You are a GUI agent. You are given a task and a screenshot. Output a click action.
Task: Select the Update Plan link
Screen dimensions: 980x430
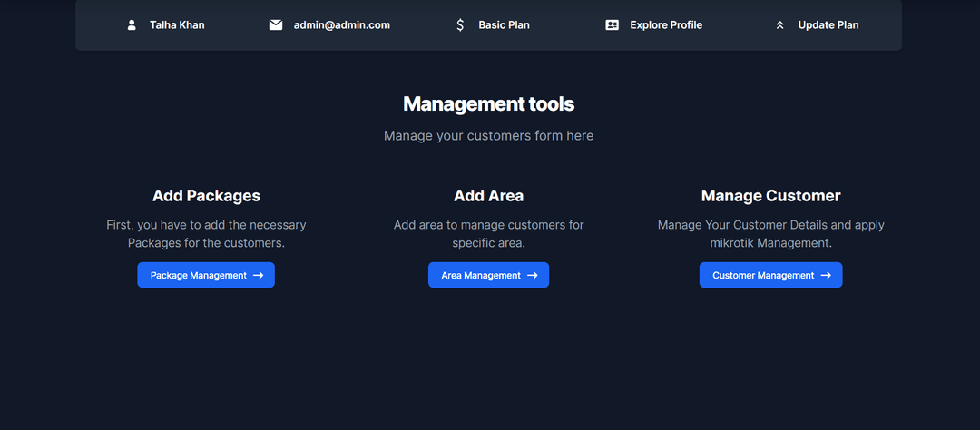click(x=828, y=25)
